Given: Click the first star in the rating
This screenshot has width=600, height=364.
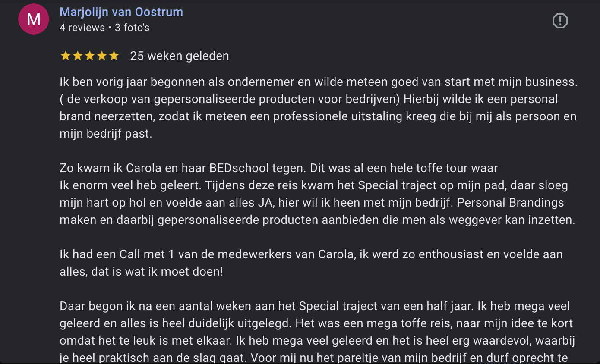Looking at the screenshot, I should click(x=65, y=56).
